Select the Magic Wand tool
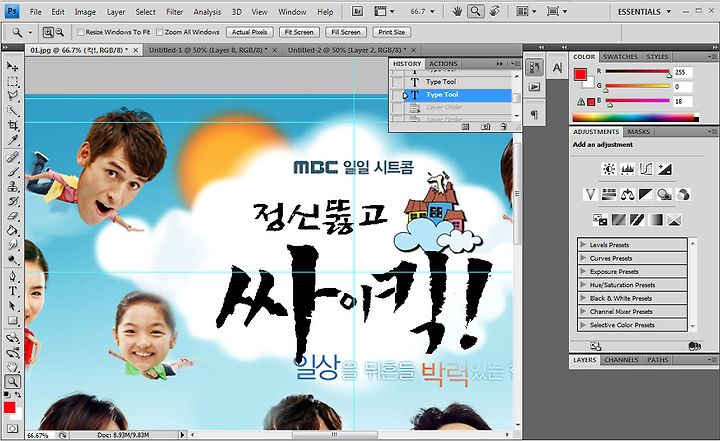Screen dimensions: 720x441 click(12, 111)
